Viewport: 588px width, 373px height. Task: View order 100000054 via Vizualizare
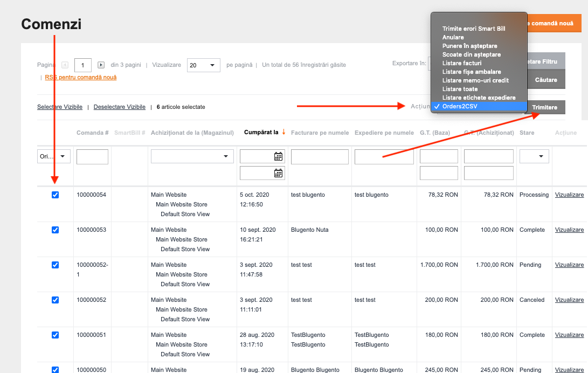pos(569,195)
